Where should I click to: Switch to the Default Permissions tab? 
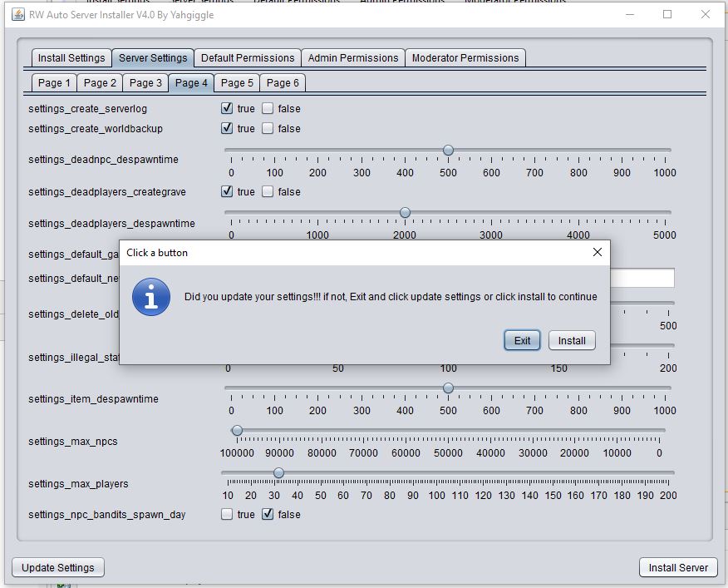(248, 58)
